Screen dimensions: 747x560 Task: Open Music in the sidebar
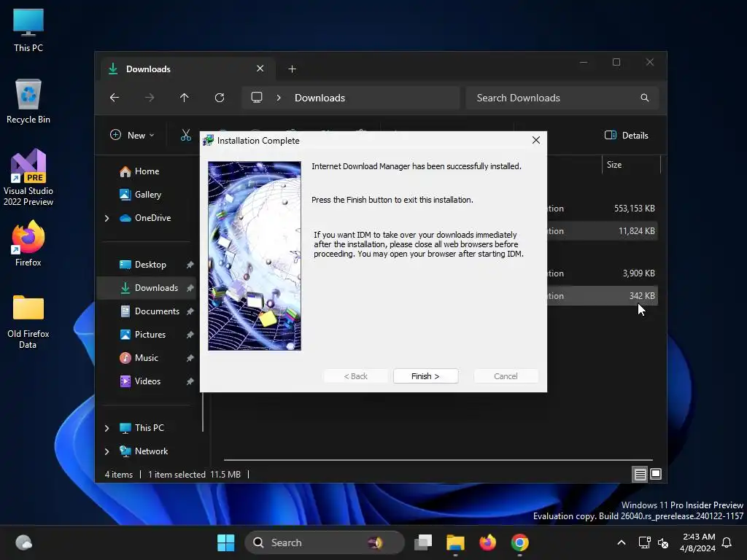[x=146, y=357]
